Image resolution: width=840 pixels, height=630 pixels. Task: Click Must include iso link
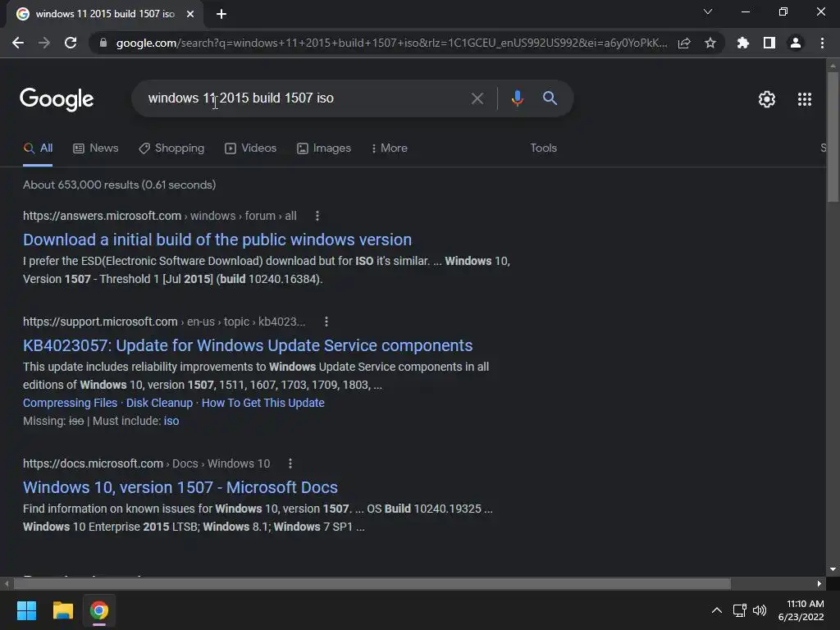pyautogui.click(x=171, y=421)
